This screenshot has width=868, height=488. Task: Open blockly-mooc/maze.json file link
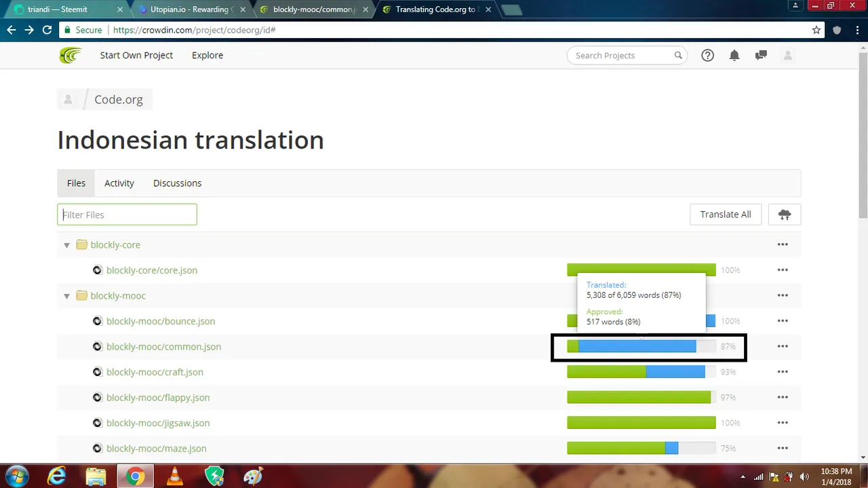click(157, 448)
